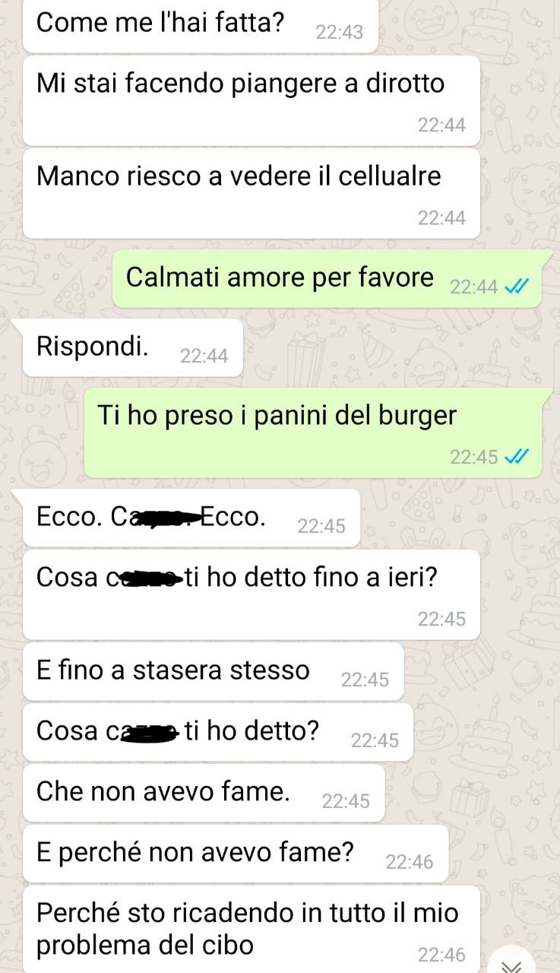Select the 'Perché sto ricadendo' message bubble
The height and width of the screenshot is (973, 560).
252,929
